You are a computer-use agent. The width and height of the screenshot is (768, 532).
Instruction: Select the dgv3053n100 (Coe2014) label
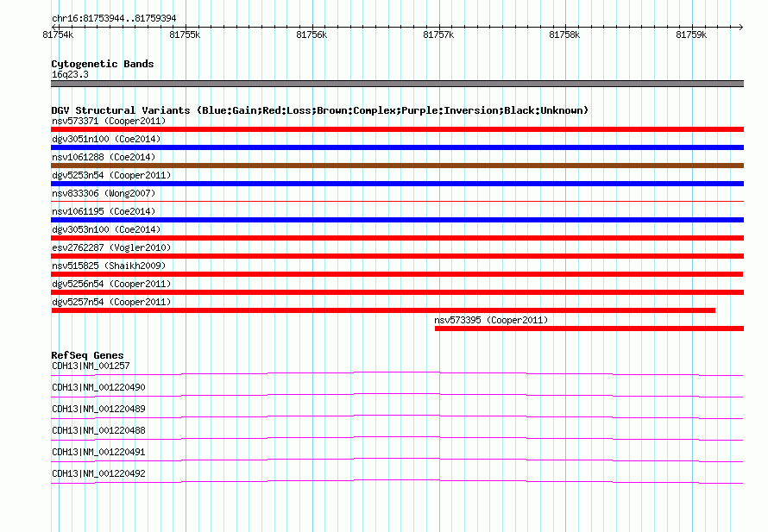(106, 229)
